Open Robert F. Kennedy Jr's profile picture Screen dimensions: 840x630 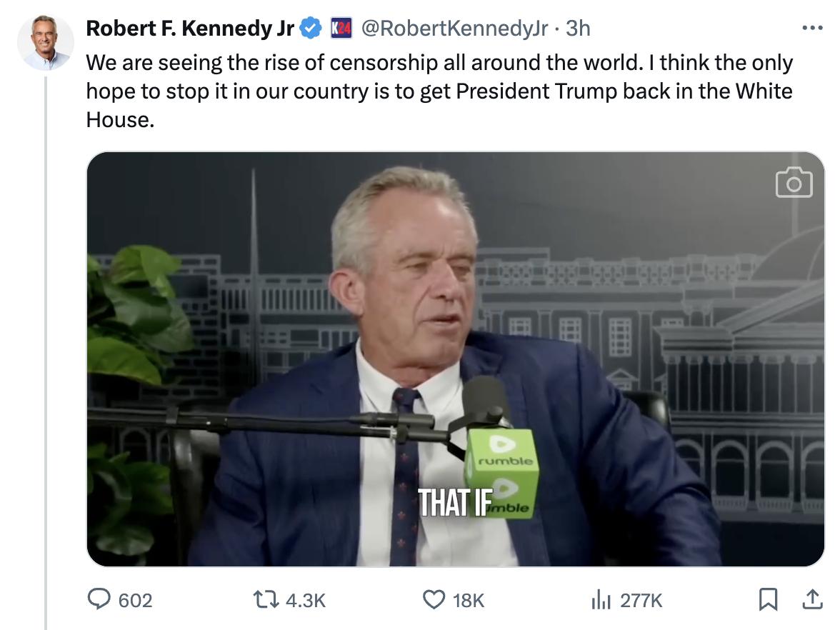[44, 43]
